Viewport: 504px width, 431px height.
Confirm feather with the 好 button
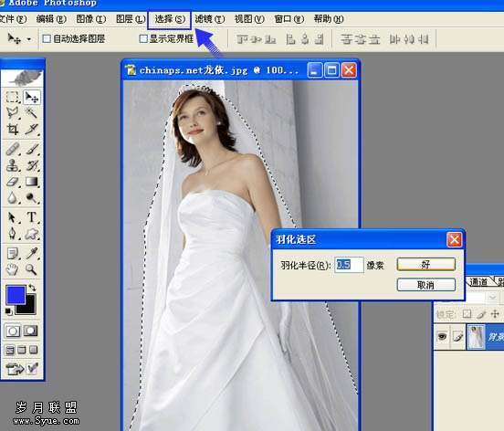(425, 265)
